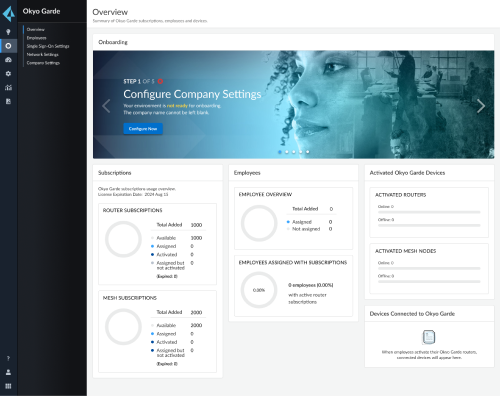The width and height of the screenshot is (500, 396).
Task: Click the Subscriptions card title
Action: coord(115,173)
